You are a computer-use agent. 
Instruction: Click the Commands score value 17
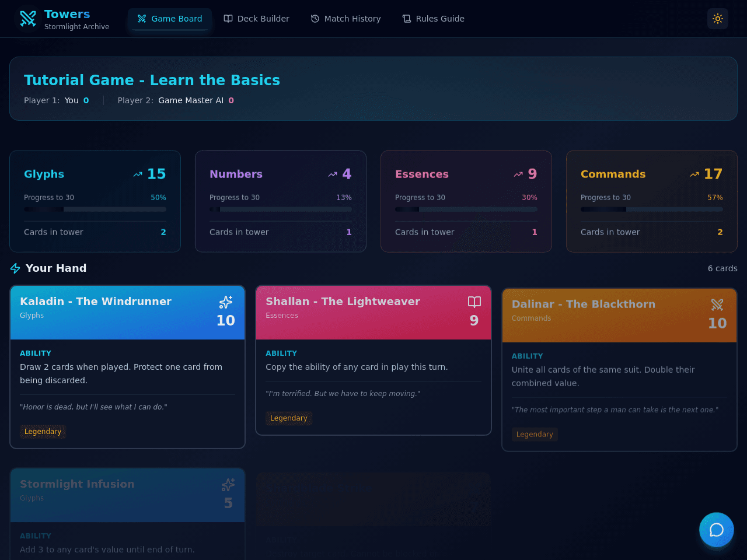coord(713,174)
